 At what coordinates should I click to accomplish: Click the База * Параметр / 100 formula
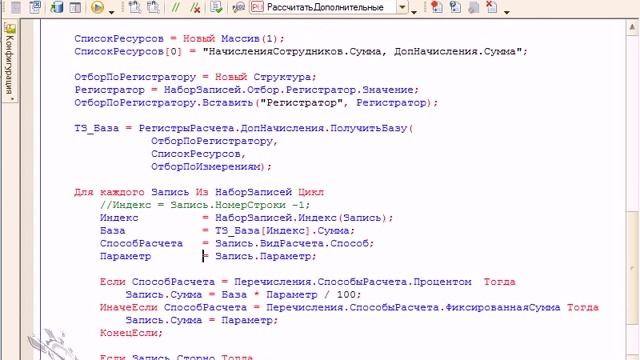[x=288, y=295]
